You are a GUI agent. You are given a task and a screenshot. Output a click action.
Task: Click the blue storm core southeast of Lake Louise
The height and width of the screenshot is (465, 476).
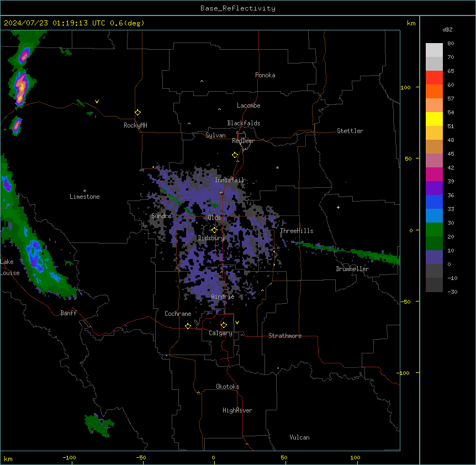[x=35, y=255]
